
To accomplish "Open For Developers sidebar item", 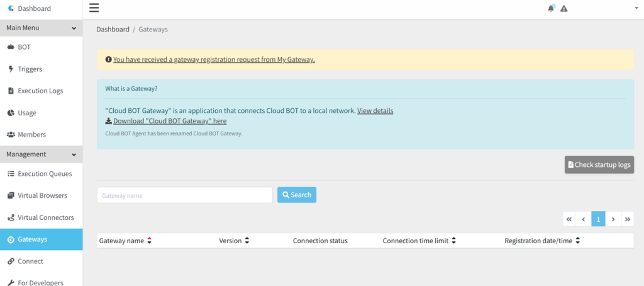I will click(x=41, y=282).
